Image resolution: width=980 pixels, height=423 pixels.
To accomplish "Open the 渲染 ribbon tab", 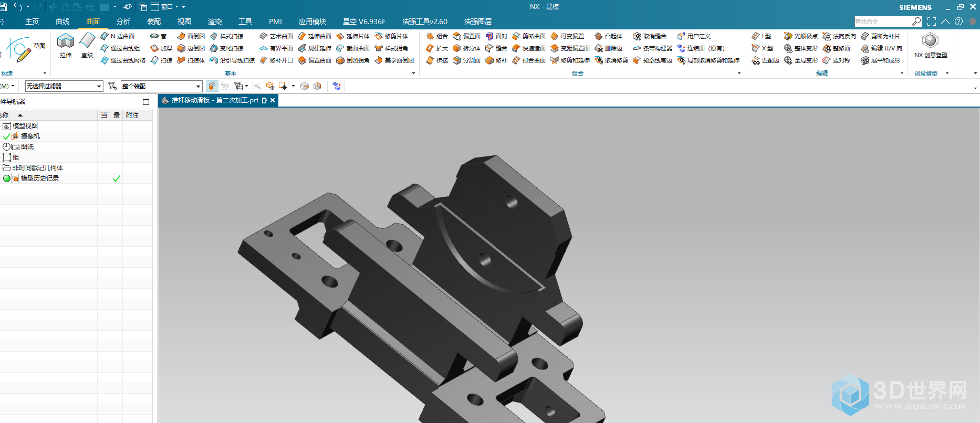I will tap(215, 22).
